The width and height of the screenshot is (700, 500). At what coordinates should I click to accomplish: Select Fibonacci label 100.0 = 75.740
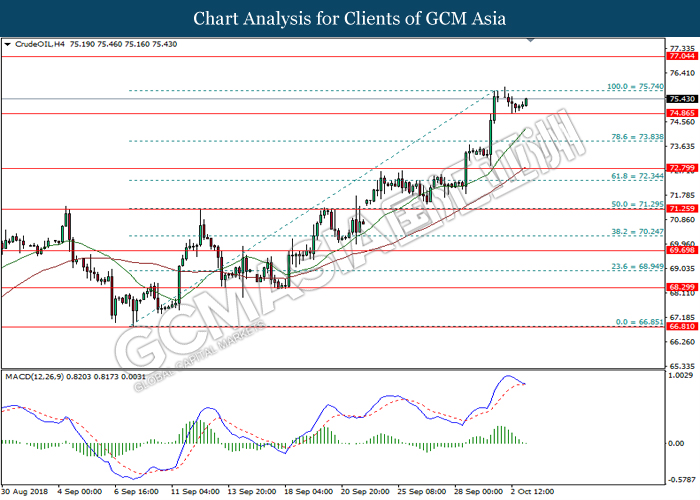coord(635,87)
